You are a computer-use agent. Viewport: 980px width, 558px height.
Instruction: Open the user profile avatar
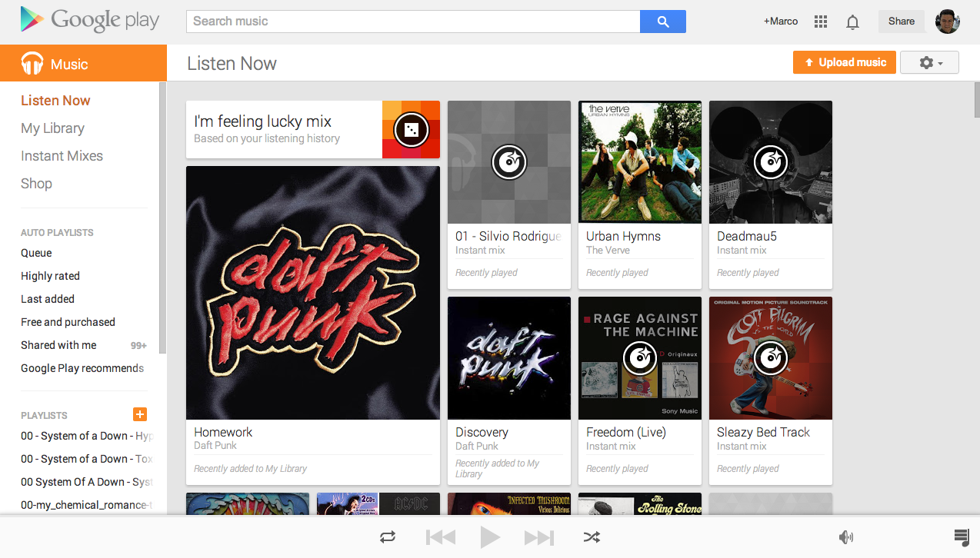947,22
